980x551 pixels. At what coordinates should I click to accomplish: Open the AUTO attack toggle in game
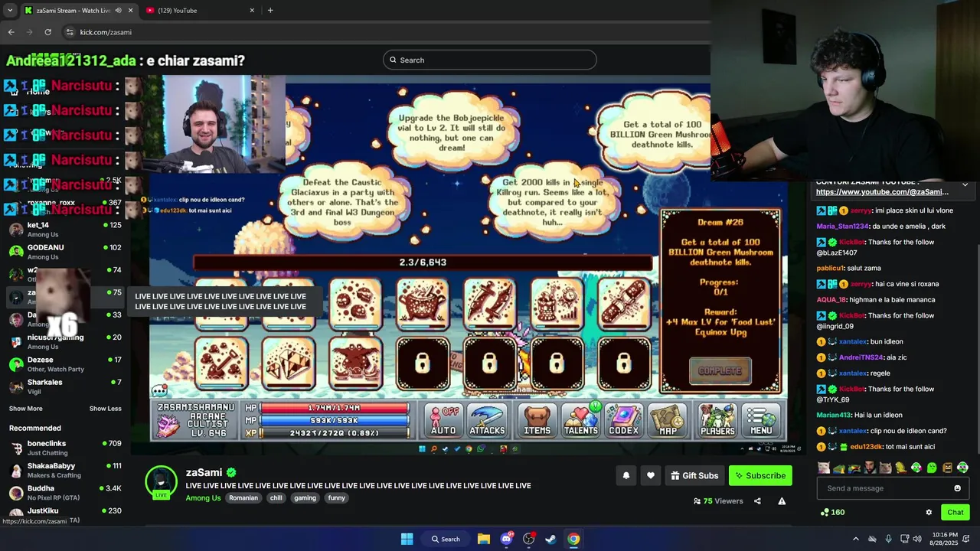click(x=443, y=420)
